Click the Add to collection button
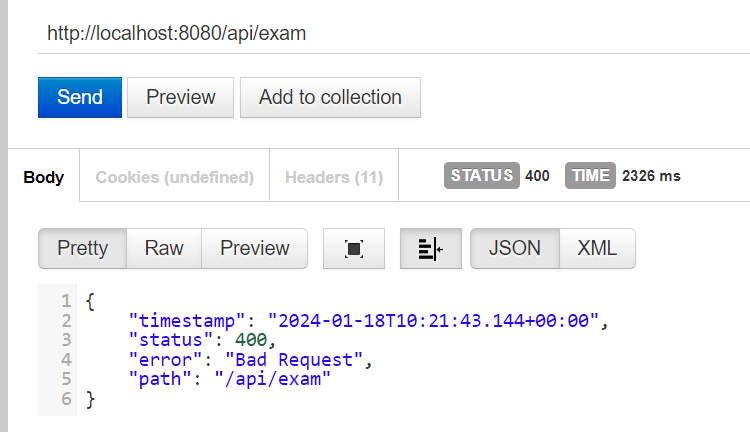 click(330, 97)
